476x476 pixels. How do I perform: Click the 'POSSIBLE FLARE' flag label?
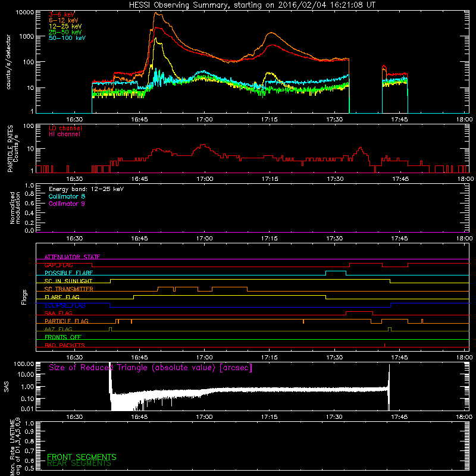coord(68,273)
